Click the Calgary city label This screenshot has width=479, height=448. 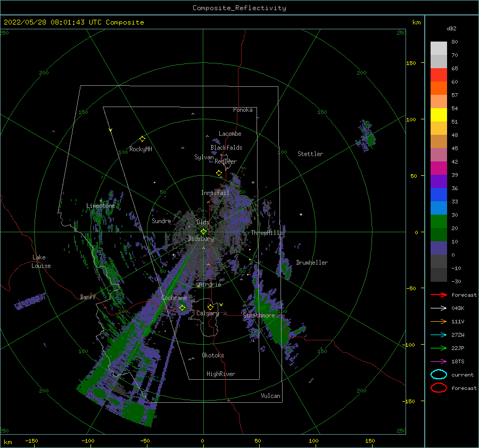[208, 313]
